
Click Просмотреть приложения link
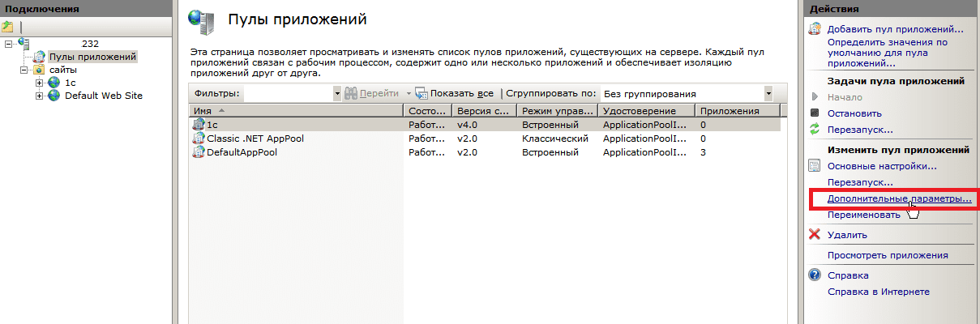pyautogui.click(x=888, y=255)
